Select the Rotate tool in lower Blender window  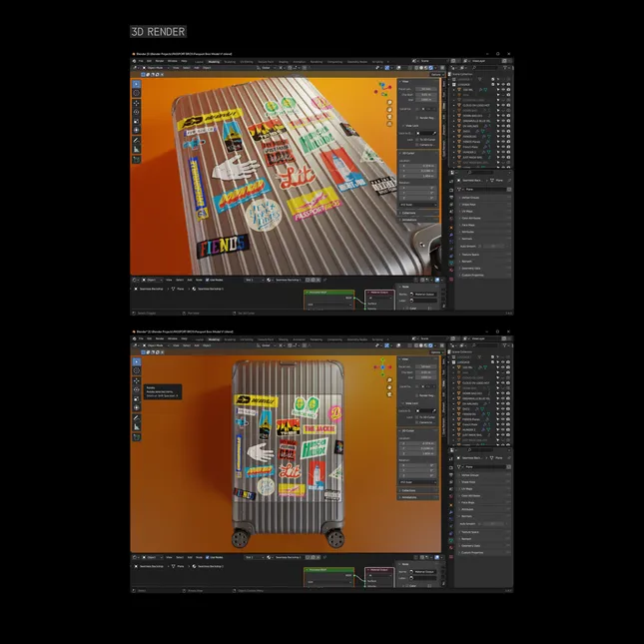(x=137, y=389)
